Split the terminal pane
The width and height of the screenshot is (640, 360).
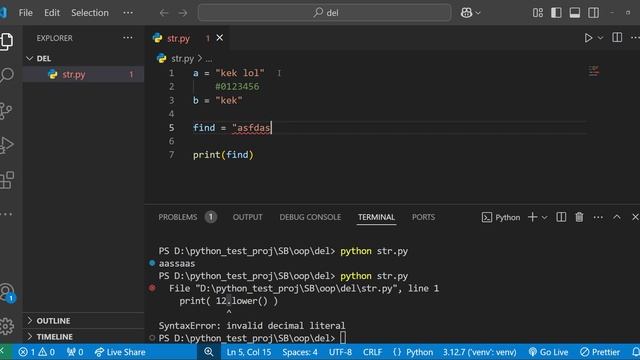point(561,217)
